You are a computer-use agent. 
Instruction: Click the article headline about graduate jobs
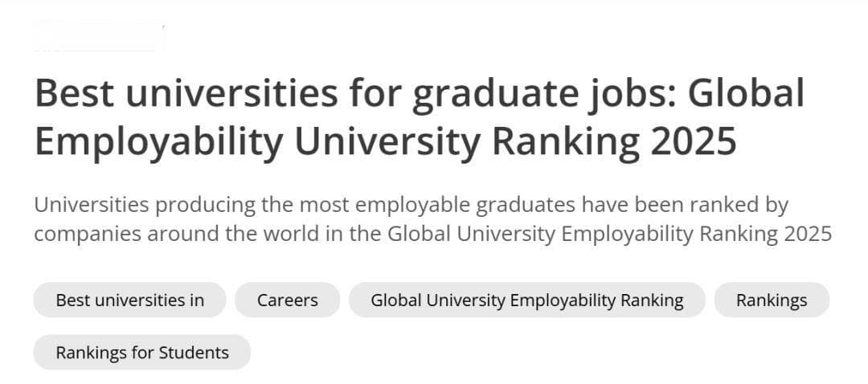(x=420, y=116)
